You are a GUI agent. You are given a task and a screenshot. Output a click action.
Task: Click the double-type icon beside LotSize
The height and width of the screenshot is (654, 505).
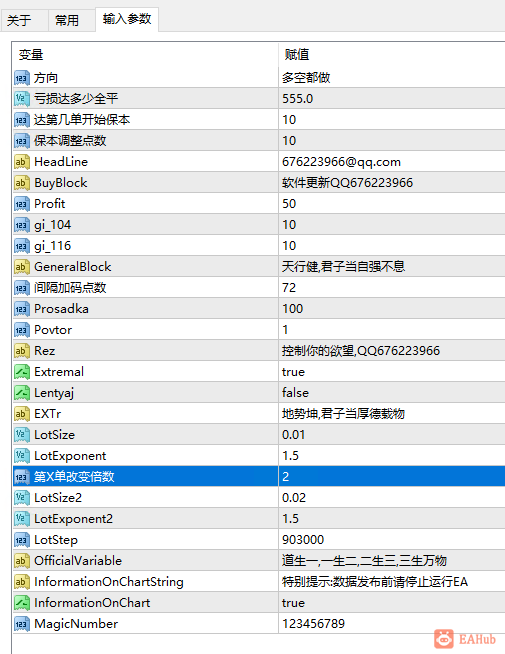(22, 435)
